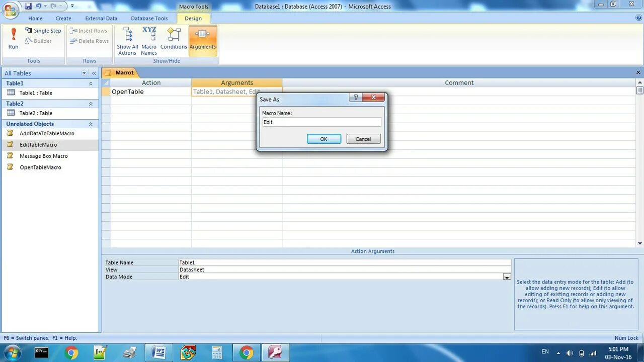
Task: Click the Table Name argument field
Action: click(345, 262)
